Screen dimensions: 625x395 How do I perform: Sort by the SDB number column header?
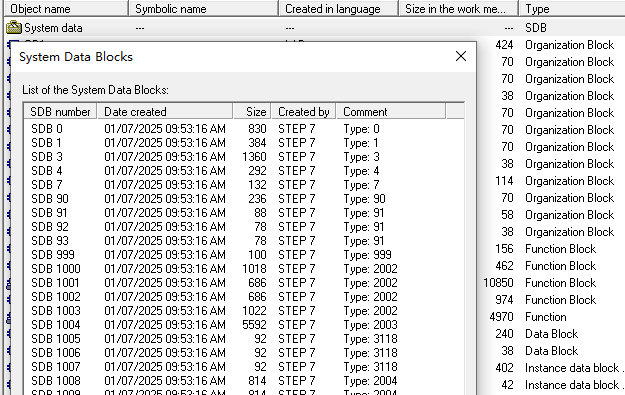[x=60, y=112]
